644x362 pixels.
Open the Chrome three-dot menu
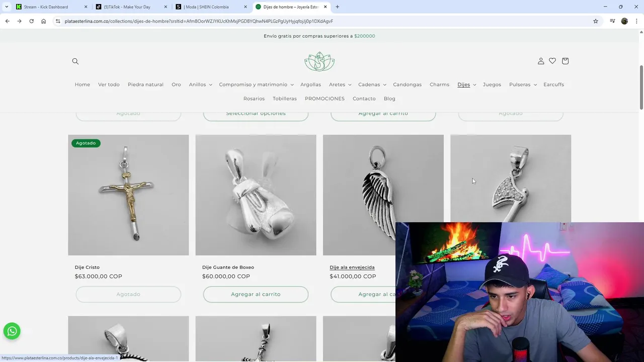click(636, 21)
